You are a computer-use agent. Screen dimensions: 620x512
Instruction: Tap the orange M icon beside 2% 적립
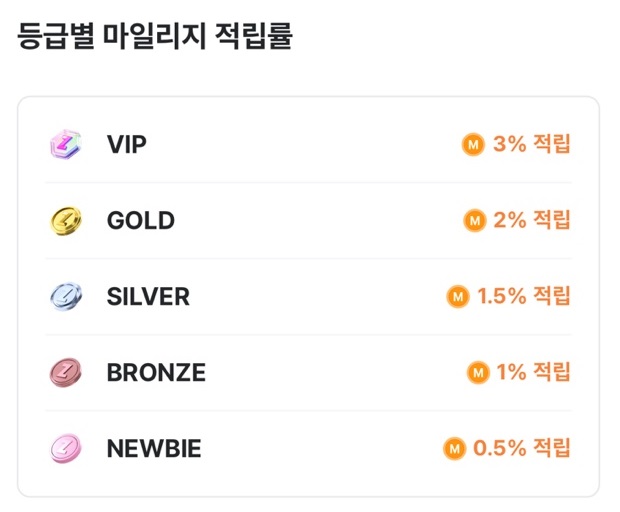[474, 220]
